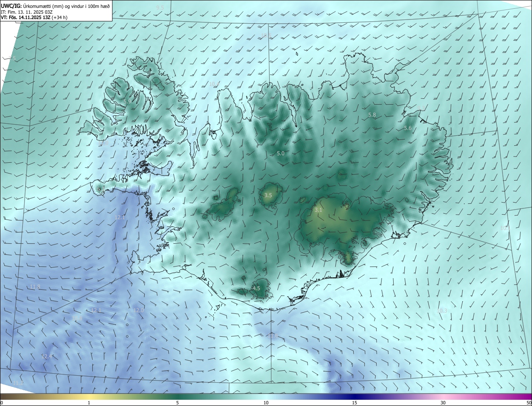The height and width of the screenshot is (406, 532).
Task: Click the 5.8 value in northeast Iceland
Action: click(372, 115)
